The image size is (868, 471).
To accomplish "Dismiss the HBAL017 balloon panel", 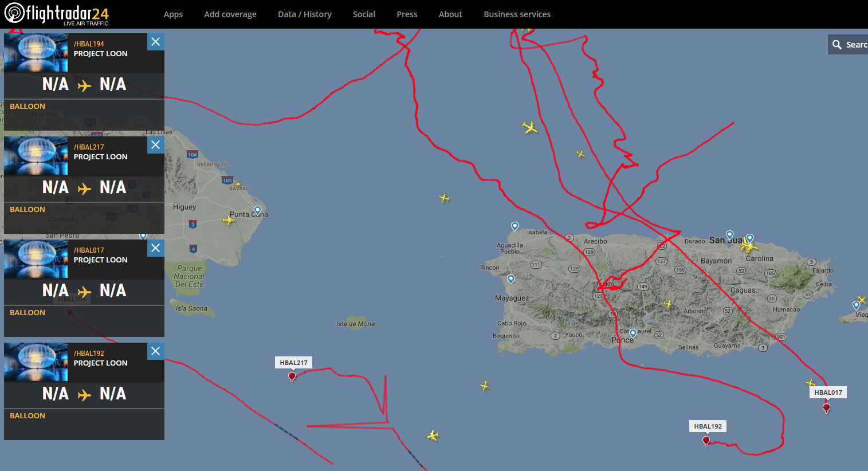I will click(156, 248).
